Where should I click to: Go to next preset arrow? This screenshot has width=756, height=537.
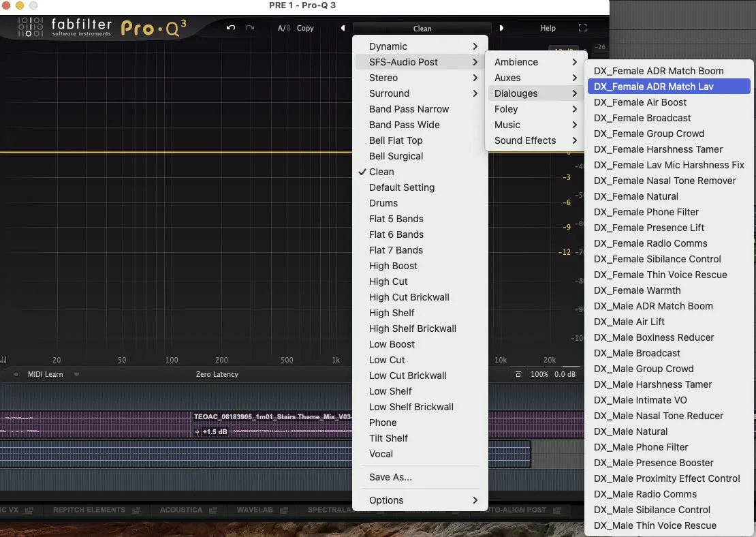[501, 28]
